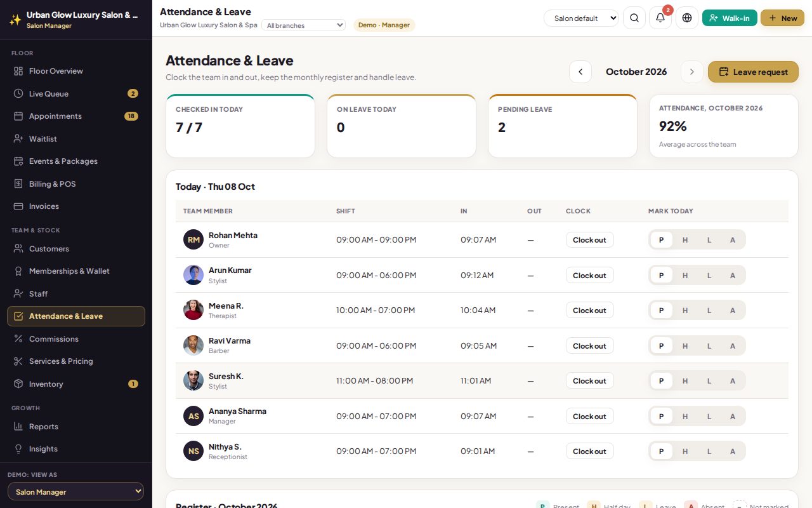Clock out Nithya S.
The width and height of the screenshot is (812, 508).
coord(589,451)
